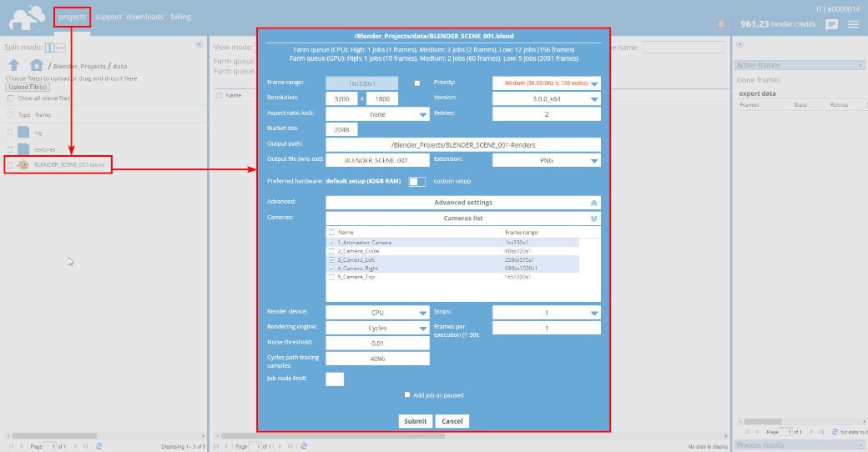Screen dimensions: 868x452
Task: Refresh the middle job list
Action: (x=303, y=446)
